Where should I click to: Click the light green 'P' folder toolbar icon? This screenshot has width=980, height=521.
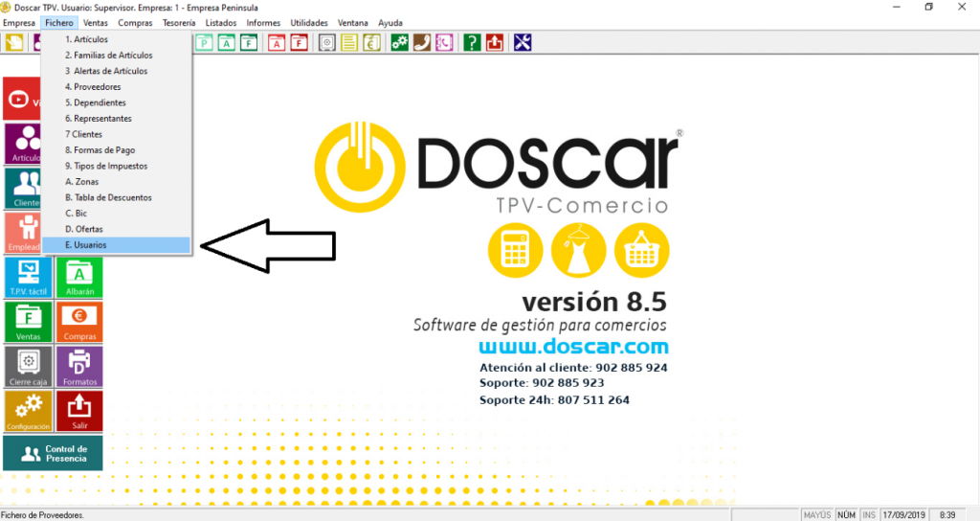coord(204,42)
